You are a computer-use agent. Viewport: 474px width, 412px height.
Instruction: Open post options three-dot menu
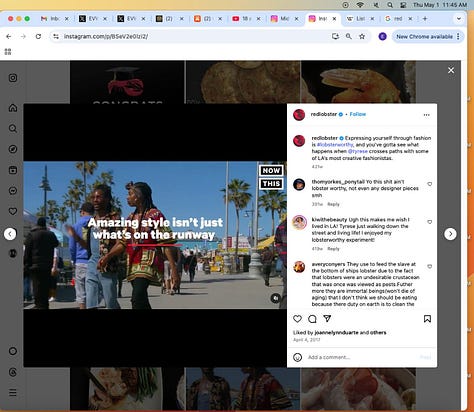click(427, 115)
